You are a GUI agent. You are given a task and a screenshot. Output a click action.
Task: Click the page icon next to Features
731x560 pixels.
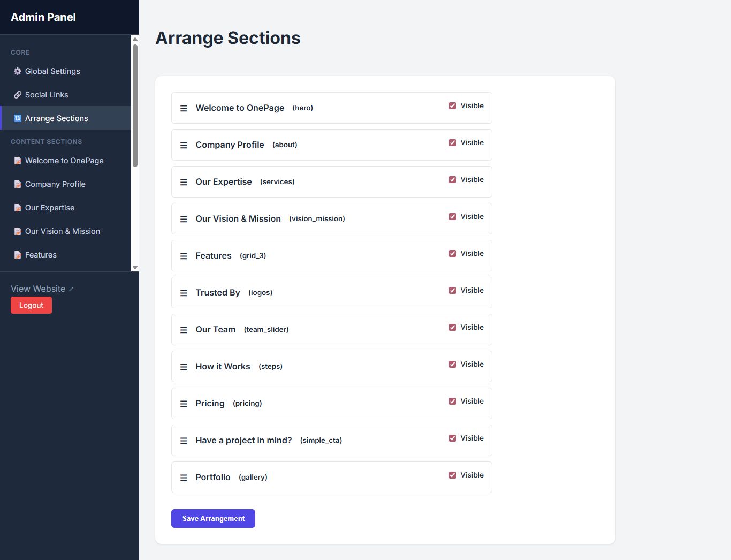18,255
